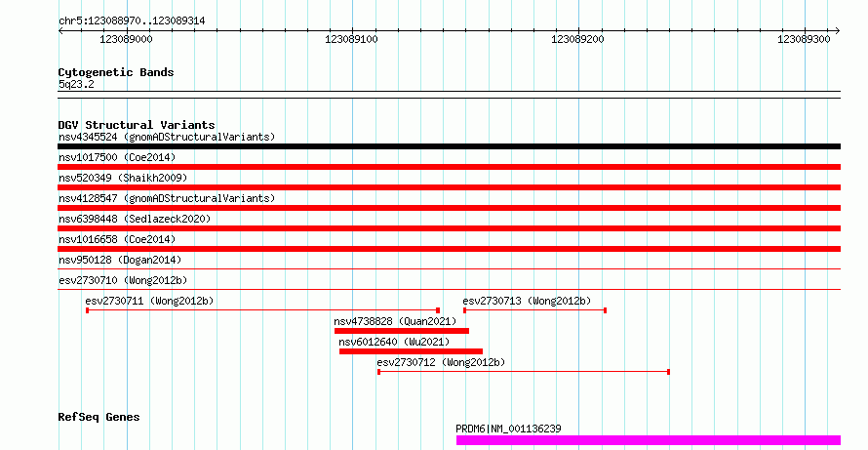Open variant esv2730710 (Wong2012b) label
This screenshot has width=868, height=450.
[x=123, y=280]
